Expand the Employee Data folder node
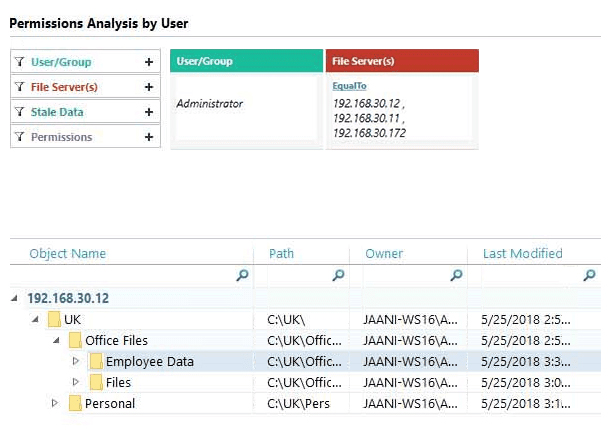The image size is (612, 430). 76,361
